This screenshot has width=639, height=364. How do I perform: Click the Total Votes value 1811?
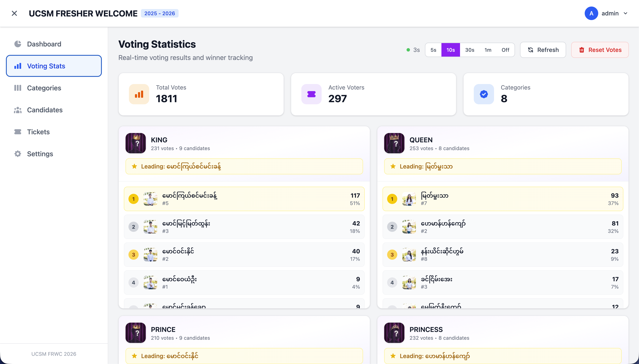[167, 99]
